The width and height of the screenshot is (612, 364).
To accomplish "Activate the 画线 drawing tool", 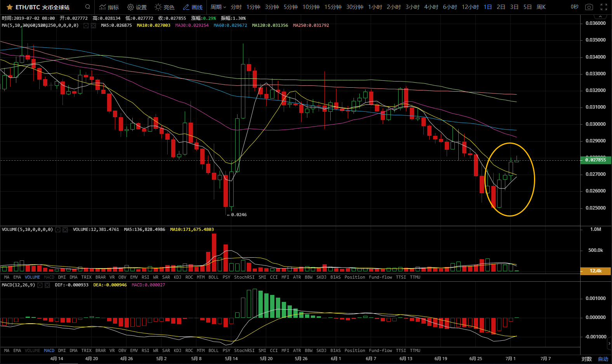I will tap(193, 7).
